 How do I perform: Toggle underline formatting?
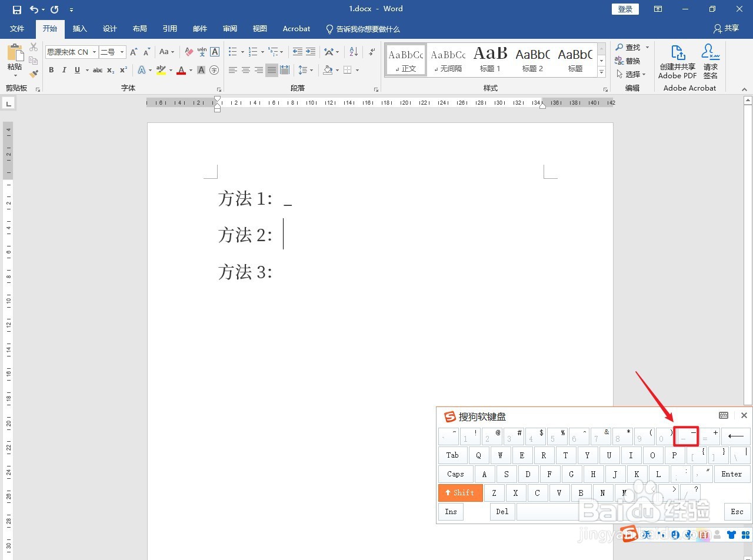pyautogui.click(x=76, y=70)
